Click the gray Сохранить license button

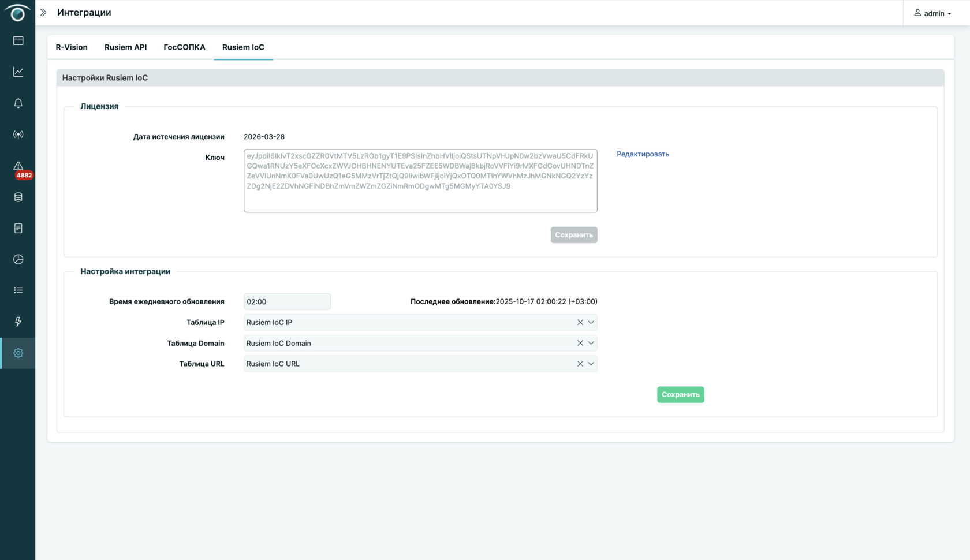[x=574, y=235]
